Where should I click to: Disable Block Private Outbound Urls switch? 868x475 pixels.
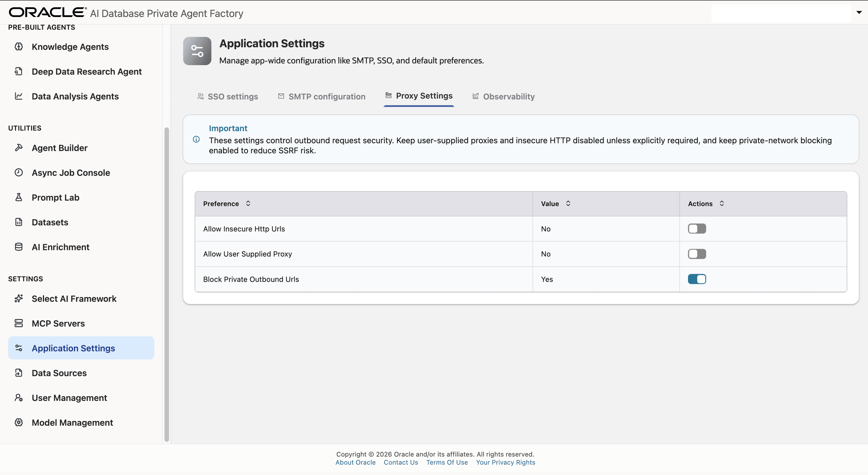click(x=697, y=279)
